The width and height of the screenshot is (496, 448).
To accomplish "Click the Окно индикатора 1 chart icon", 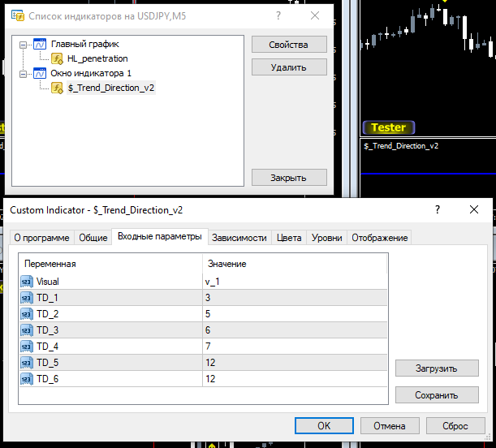I will click(40, 73).
